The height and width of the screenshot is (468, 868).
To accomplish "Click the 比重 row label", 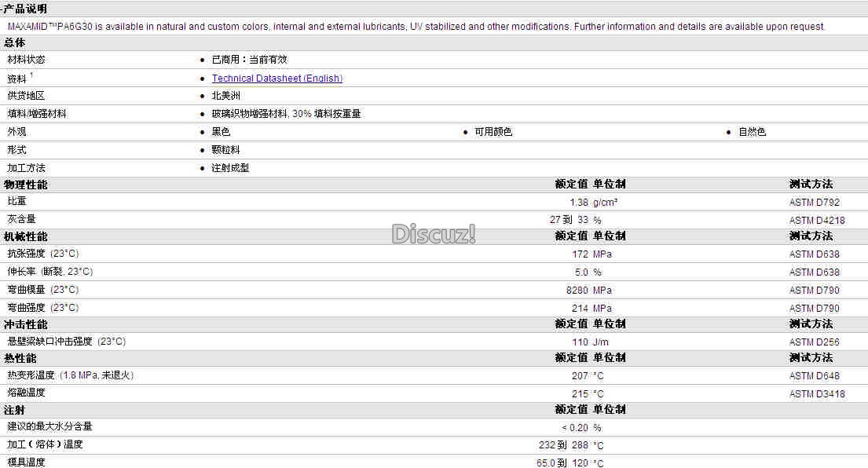I will pyautogui.click(x=16, y=201).
